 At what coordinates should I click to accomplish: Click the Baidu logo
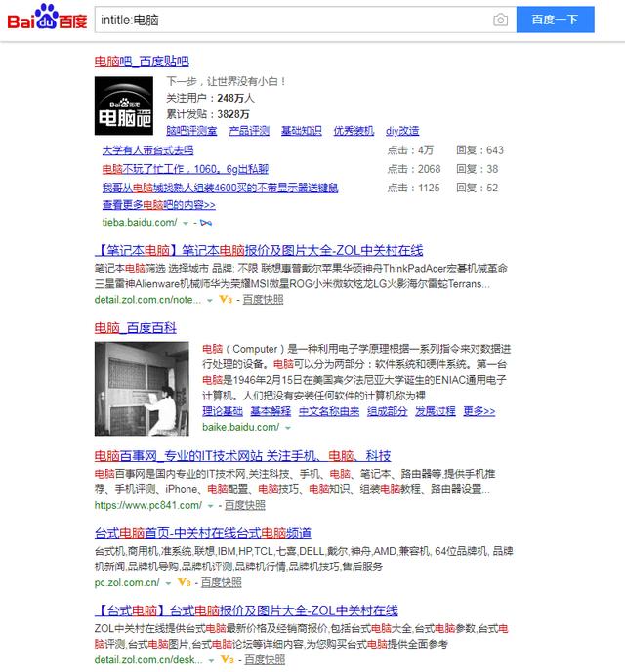point(47,18)
